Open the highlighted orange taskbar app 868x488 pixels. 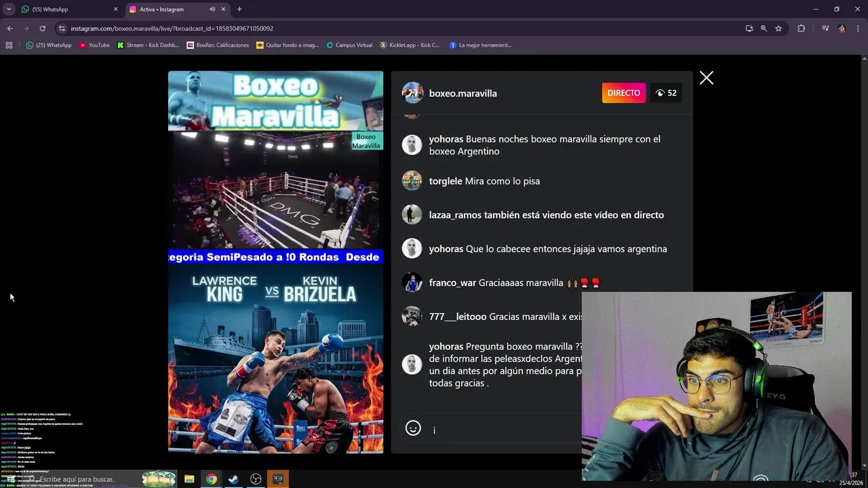(278, 479)
